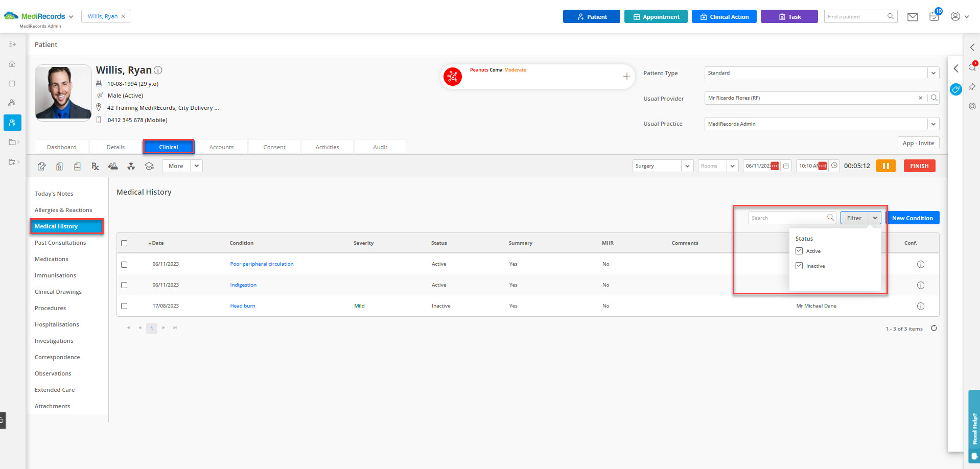980x469 pixels.
Task: Expand the folder menu in the sidebar
Action: click(14, 142)
